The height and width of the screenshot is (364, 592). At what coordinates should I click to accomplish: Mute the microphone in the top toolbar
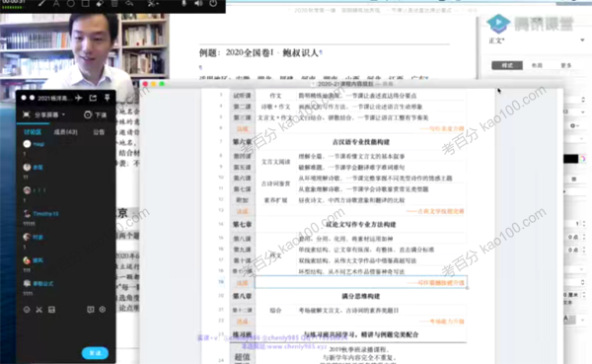point(184,3)
